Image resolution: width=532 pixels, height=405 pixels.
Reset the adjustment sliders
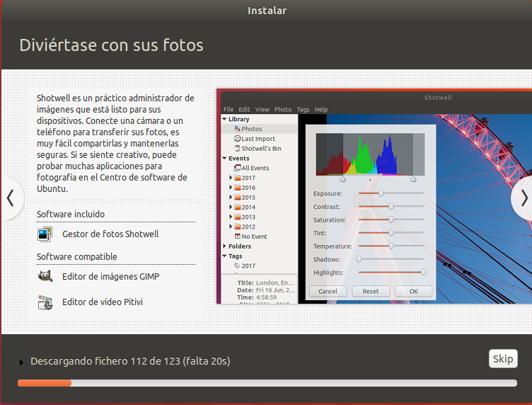(x=371, y=291)
